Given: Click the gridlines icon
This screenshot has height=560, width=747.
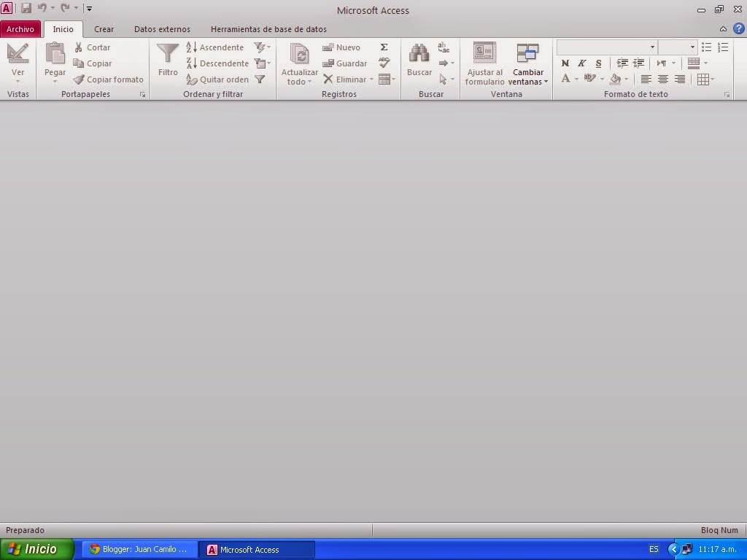Looking at the screenshot, I should click(x=703, y=79).
